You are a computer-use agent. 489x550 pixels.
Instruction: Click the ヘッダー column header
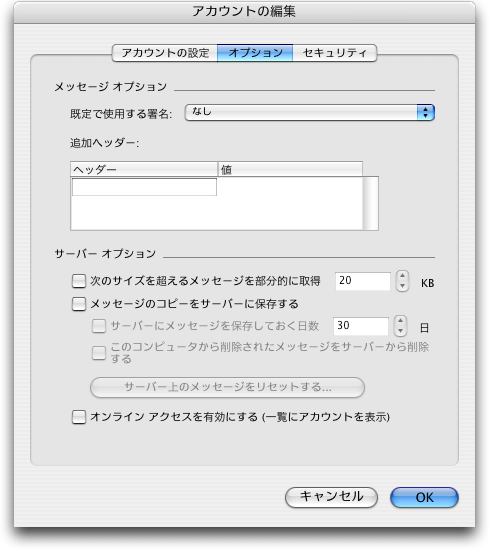pos(144,169)
